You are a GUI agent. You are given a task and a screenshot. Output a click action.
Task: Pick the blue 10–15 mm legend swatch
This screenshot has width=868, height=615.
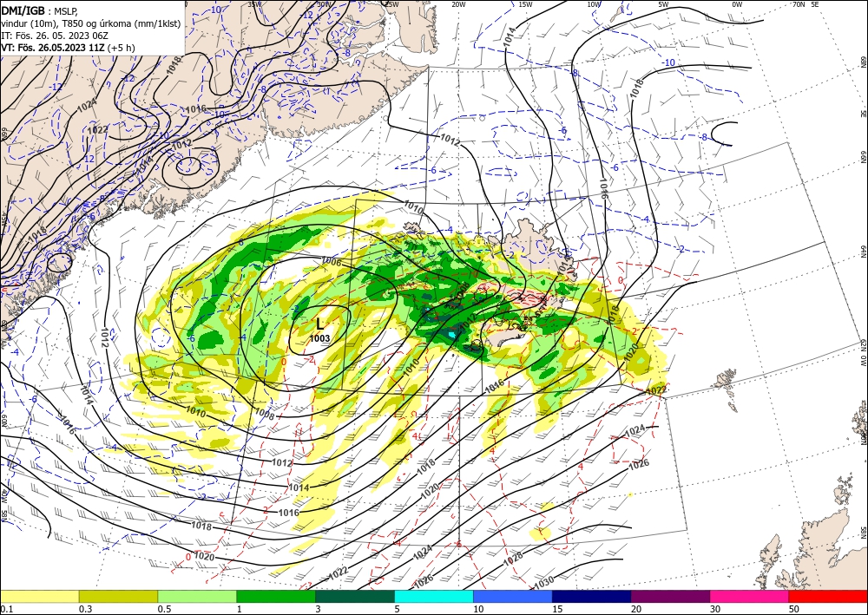click(513, 596)
